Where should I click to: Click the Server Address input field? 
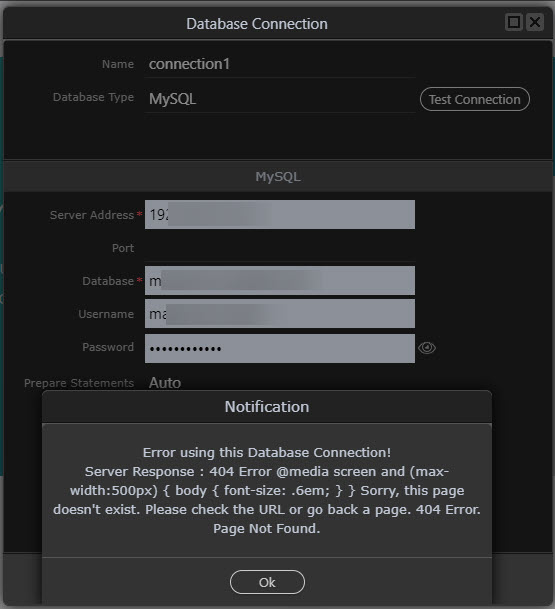pos(280,214)
